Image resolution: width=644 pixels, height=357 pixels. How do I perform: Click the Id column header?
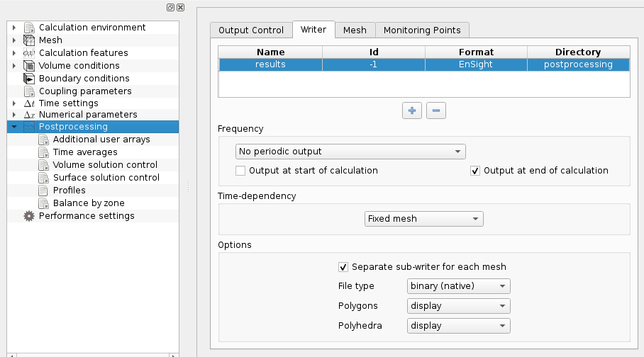coord(373,52)
